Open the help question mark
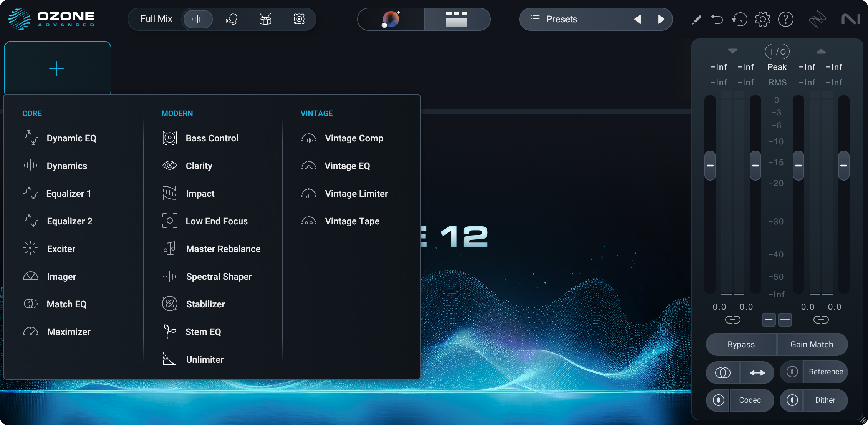 785,19
